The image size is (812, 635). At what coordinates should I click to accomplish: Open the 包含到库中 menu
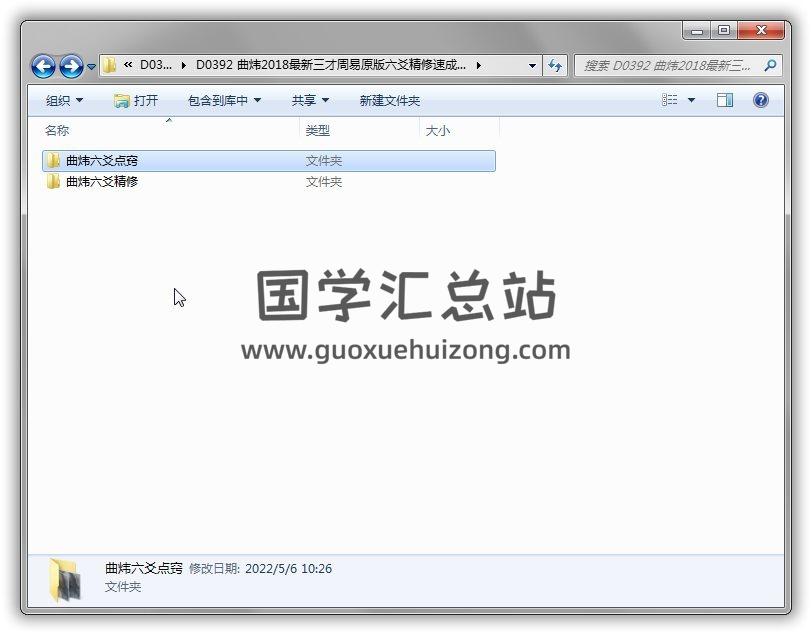click(x=224, y=100)
